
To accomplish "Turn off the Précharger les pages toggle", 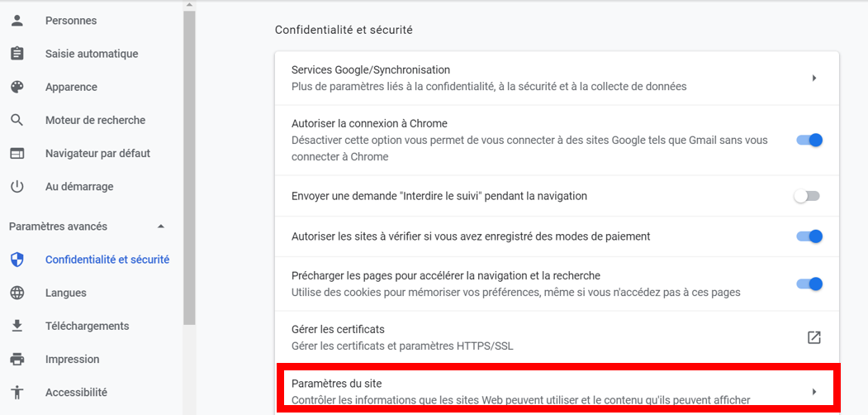I will (x=809, y=284).
